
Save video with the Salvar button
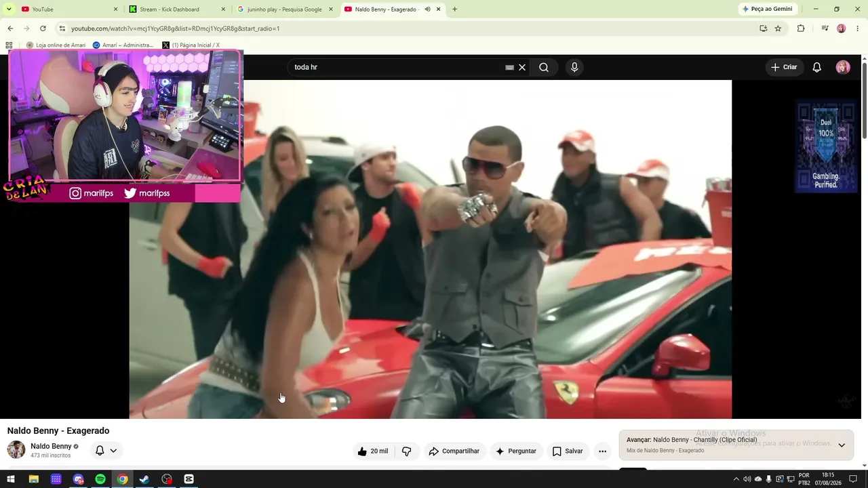click(x=568, y=451)
